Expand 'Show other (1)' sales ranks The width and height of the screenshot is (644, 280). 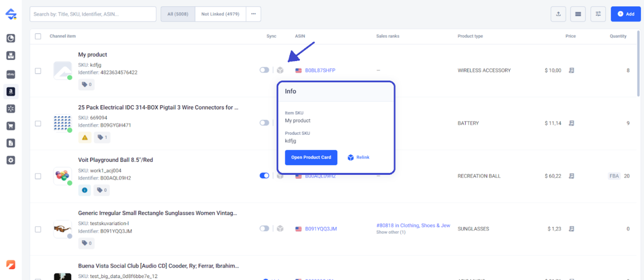[391, 232]
